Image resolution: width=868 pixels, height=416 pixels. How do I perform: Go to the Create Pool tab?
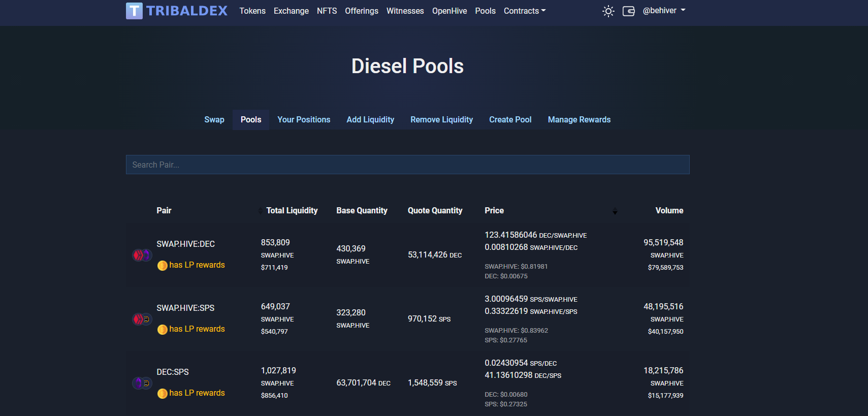click(x=510, y=120)
